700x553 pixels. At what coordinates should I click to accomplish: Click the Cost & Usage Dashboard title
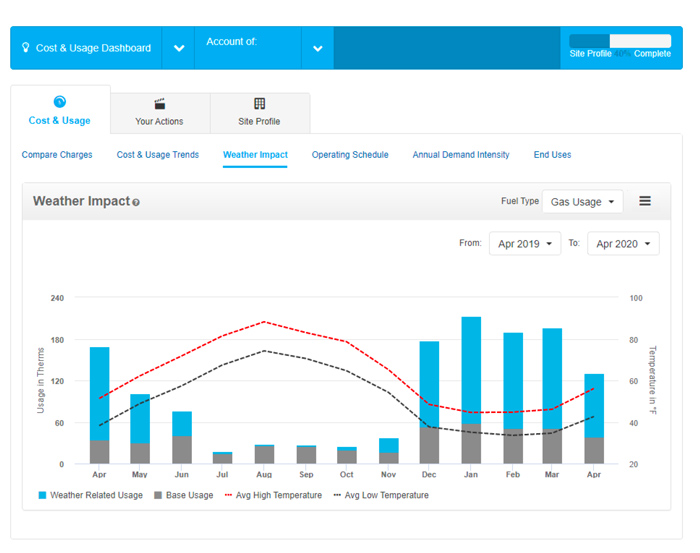tap(93, 48)
